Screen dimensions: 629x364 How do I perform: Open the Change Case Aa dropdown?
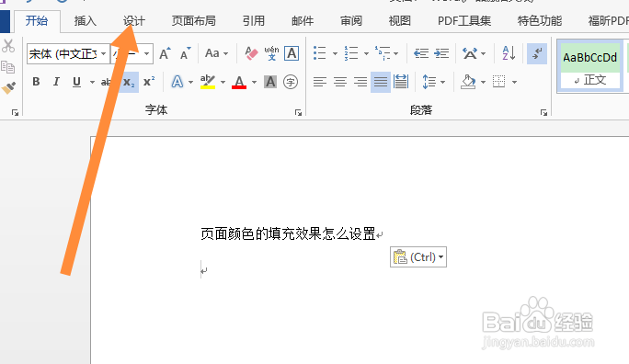click(217, 53)
